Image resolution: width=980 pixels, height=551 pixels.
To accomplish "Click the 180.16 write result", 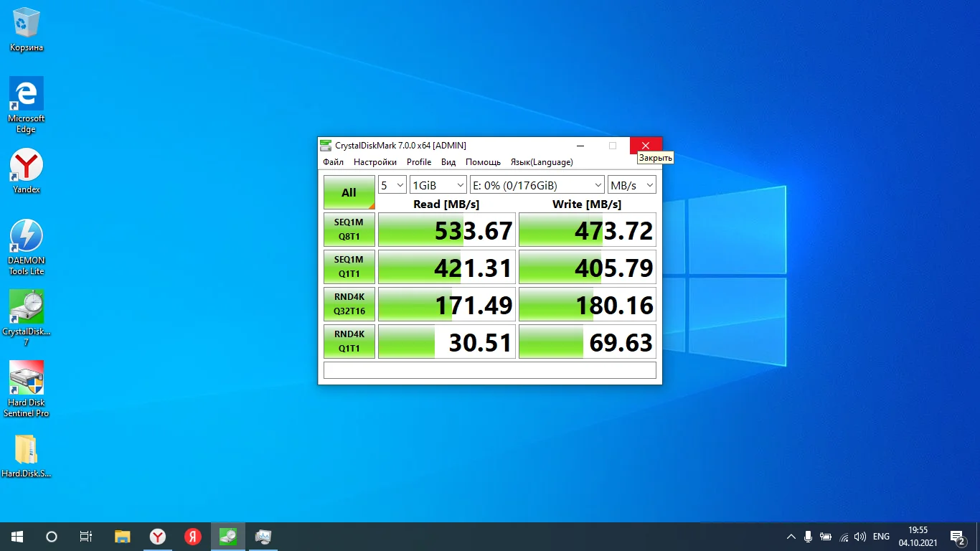I will click(x=588, y=305).
